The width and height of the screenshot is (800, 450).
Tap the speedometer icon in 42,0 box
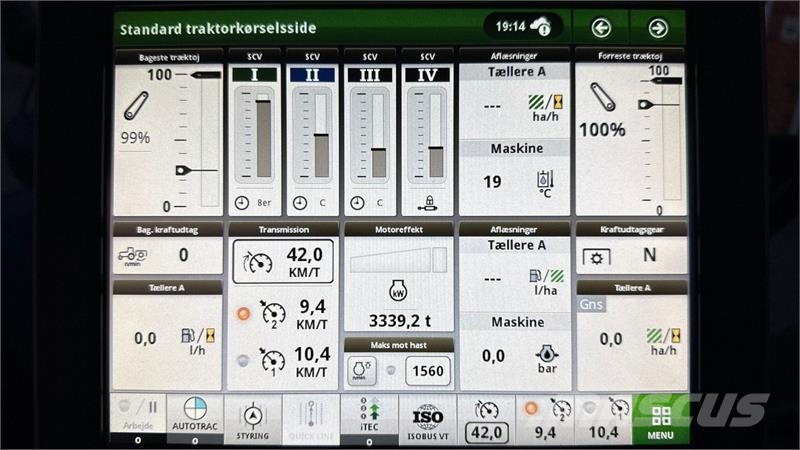(x=257, y=262)
